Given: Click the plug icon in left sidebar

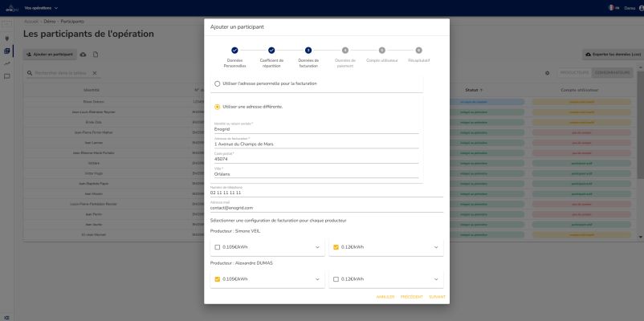Looking at the screenshot, I should pyautogui.click(x=6, y=38).
